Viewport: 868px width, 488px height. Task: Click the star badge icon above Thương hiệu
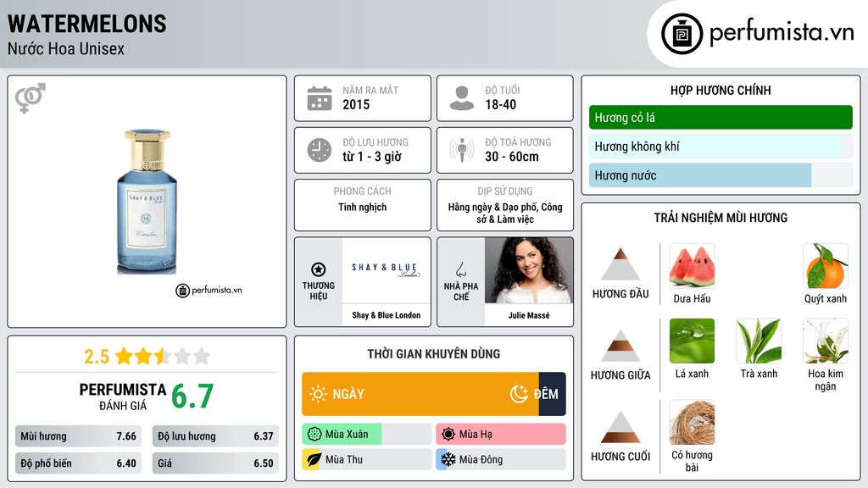click(319, 269)
